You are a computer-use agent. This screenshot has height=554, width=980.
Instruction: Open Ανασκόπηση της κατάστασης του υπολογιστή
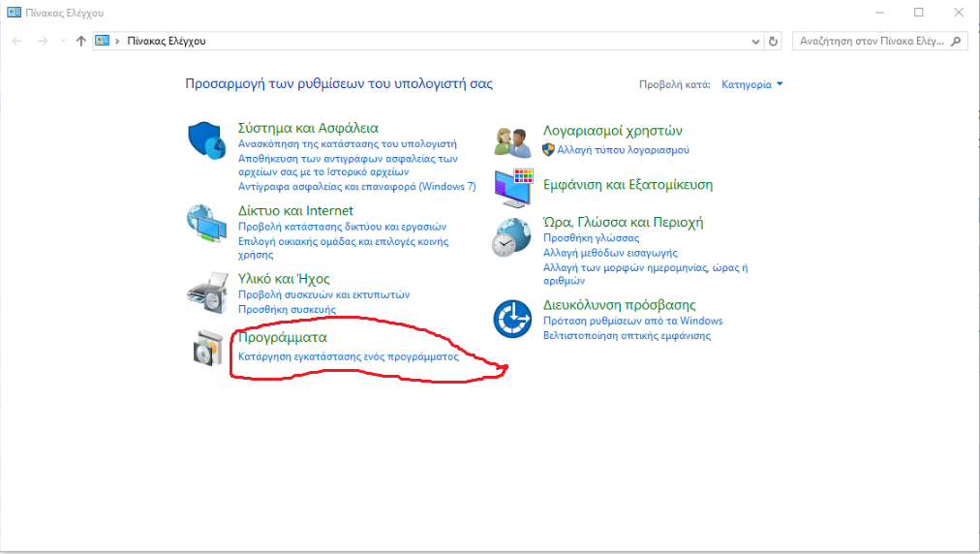(x=348, y=143)
